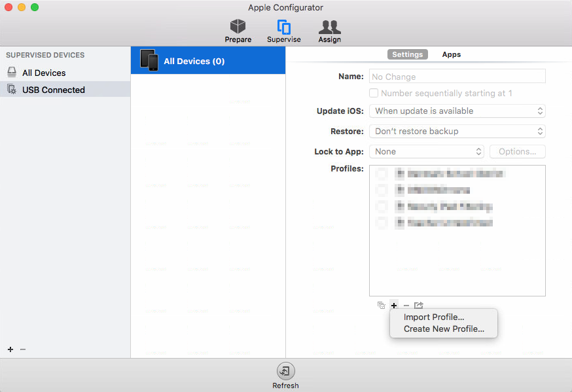Image resolution: width=572 pixels, height=392 pixels.
Task: Check the first profile's checkbox
Action: tap(382, 173)
